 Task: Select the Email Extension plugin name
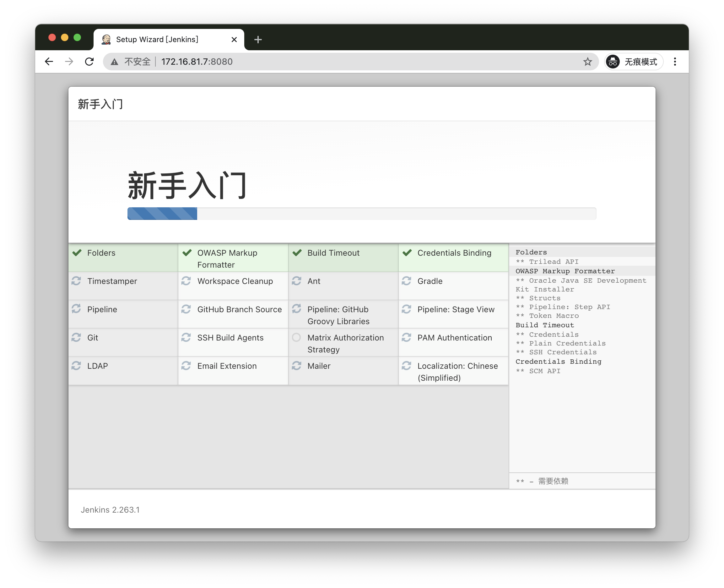pyautogui.click(x=227, y=366)
